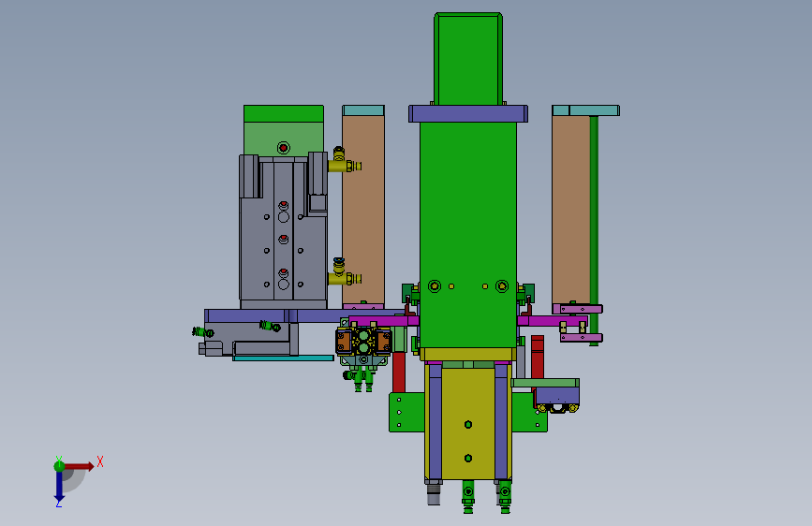Select the left red post
The width and height of the screenshot is (812, 526).
399,372
